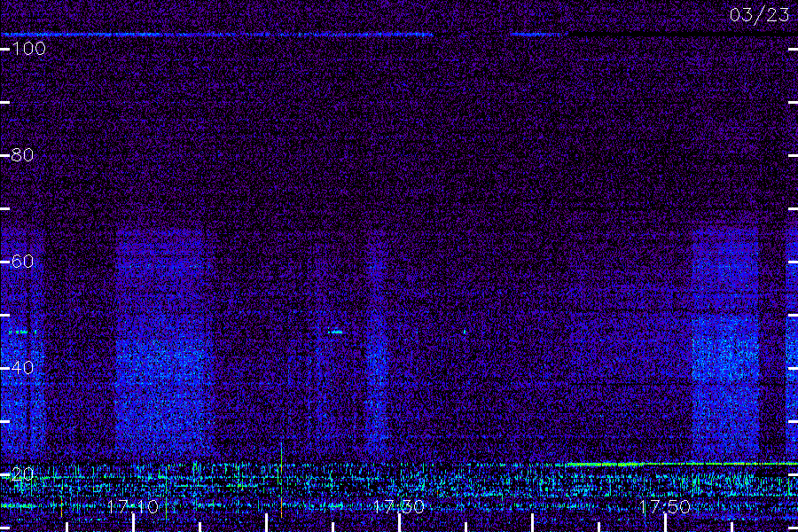This screenshot has height=532, width=798.
Task: Click the 20 frequency axis label
Action: tap(22, 474)
